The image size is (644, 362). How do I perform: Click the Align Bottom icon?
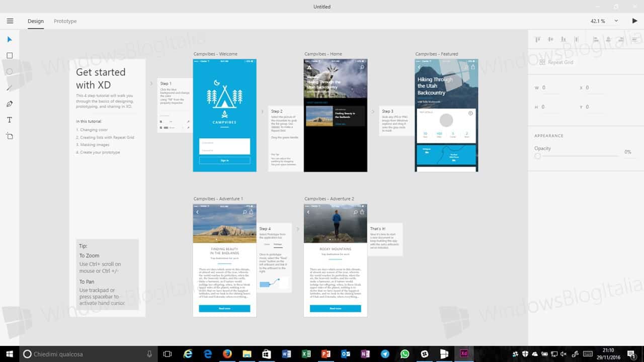pos(563,39)
